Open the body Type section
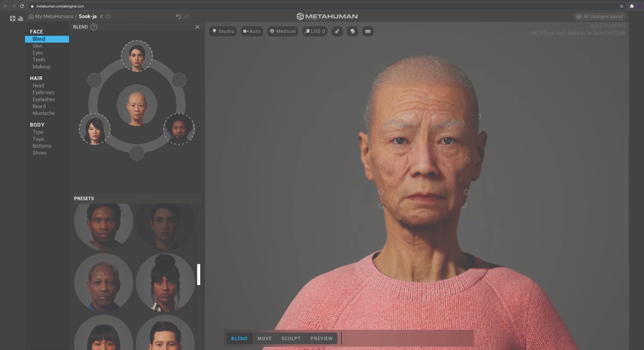The height and width of the screenshot is (350, 644). [38, 132]
